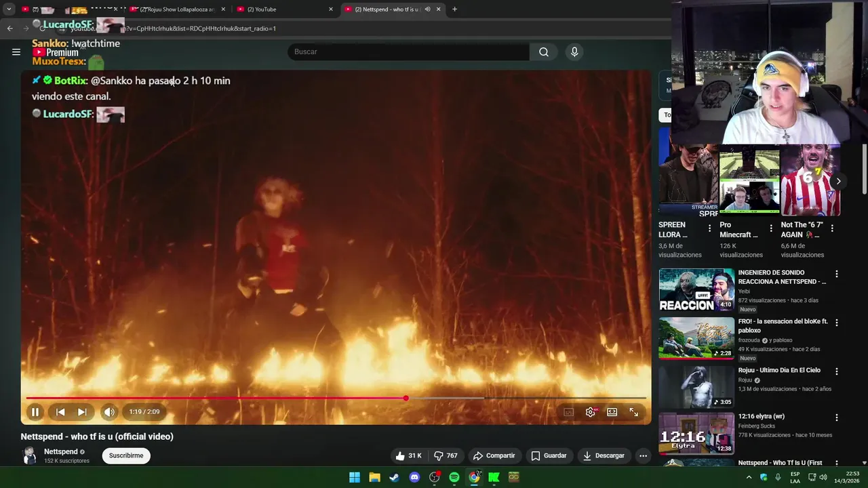Pause the video with the pause button
Viewport: 868px width, 488px height.
click(x=35, y=412)
